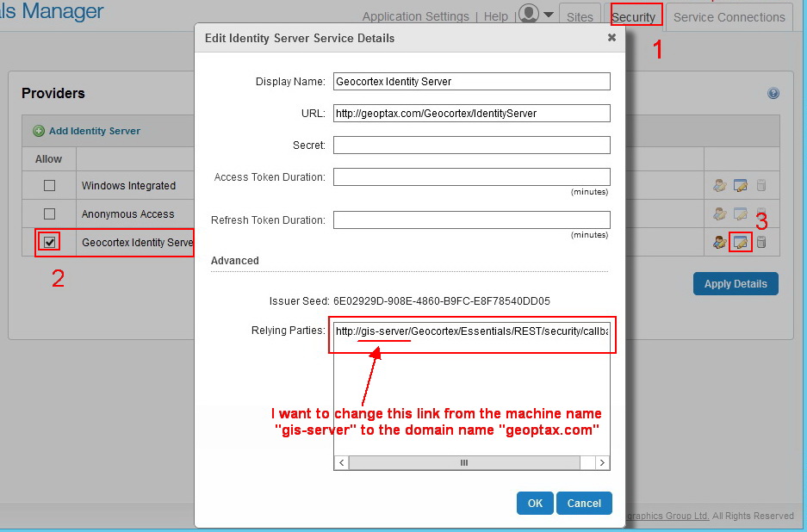The image size is (807, 532).
Task: Select the Windows Integrated provider name
Action: [x=128, y=186]
